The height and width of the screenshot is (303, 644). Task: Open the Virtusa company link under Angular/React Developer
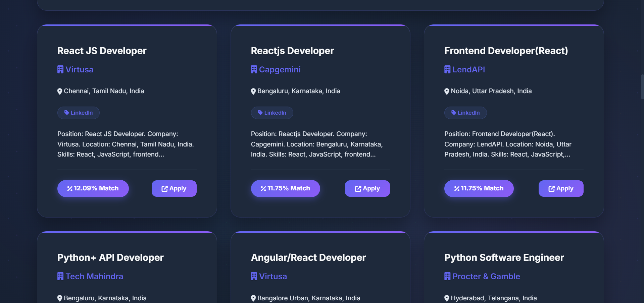tap(273, 276)
